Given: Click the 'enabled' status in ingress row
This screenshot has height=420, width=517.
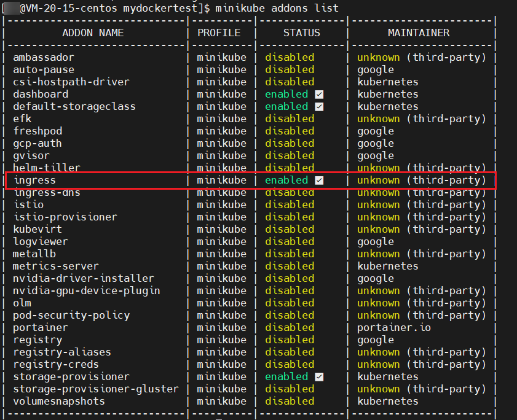Looking at the screenshot, I should point(286,180).
